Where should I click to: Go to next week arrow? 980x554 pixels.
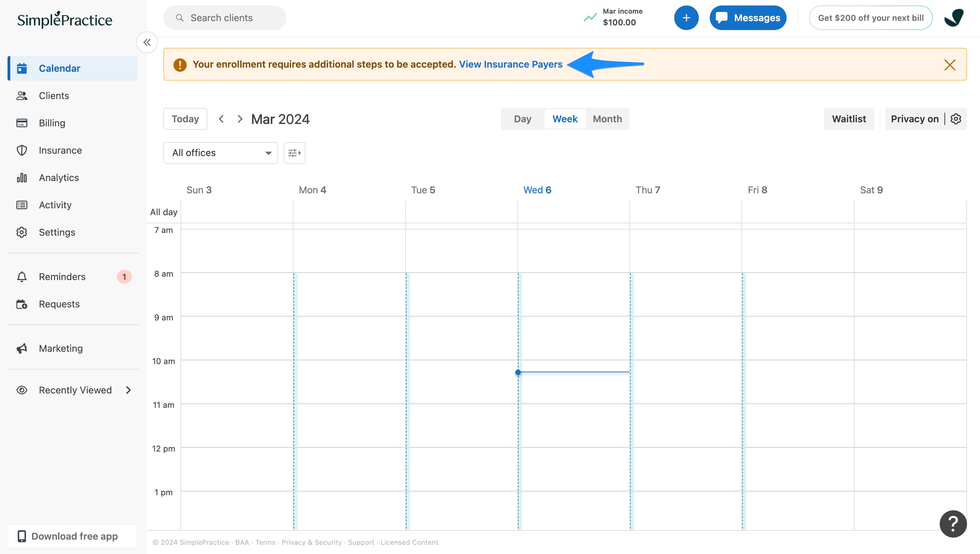click(240, 119)
